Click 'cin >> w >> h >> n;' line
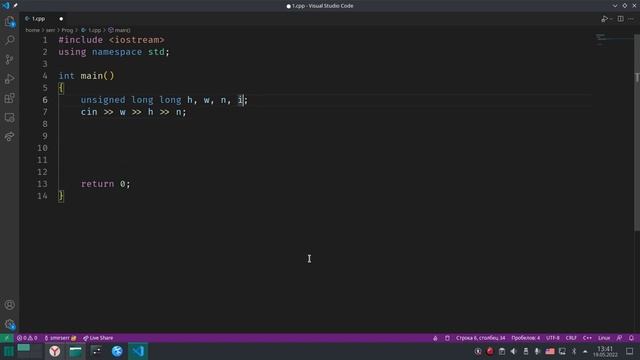This screenshot has height=360, width=640. 133,112
